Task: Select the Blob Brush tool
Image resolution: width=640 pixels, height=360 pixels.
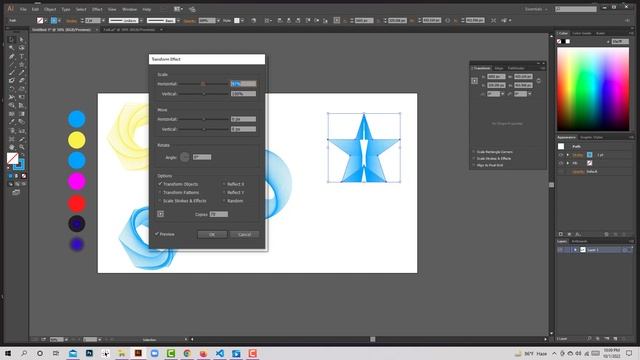Action: tap(12, 81)
